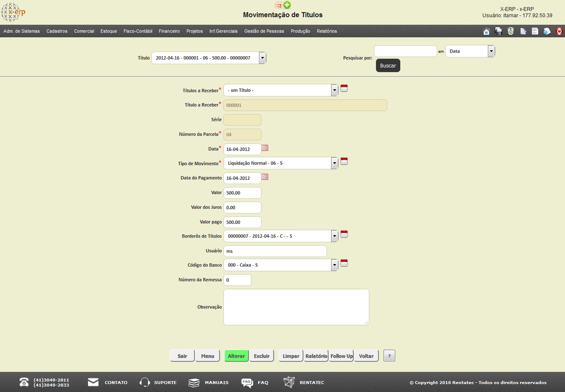Click the FAQ speech bubble icon

[247, 383]
